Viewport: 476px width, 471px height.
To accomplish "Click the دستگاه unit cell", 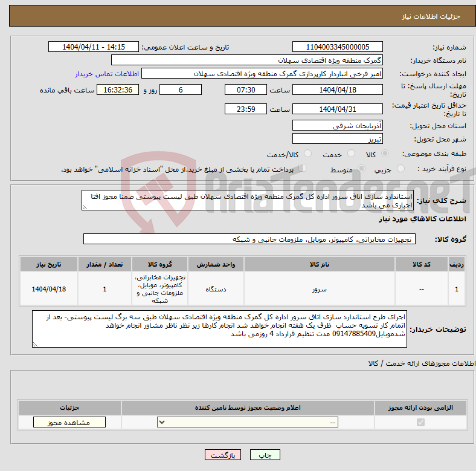I will coord(216,289).
